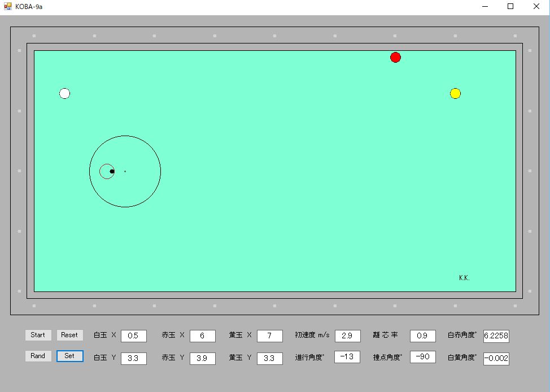Select the 撞点角度 value field

pyautogui.click(x=423, y=357)
